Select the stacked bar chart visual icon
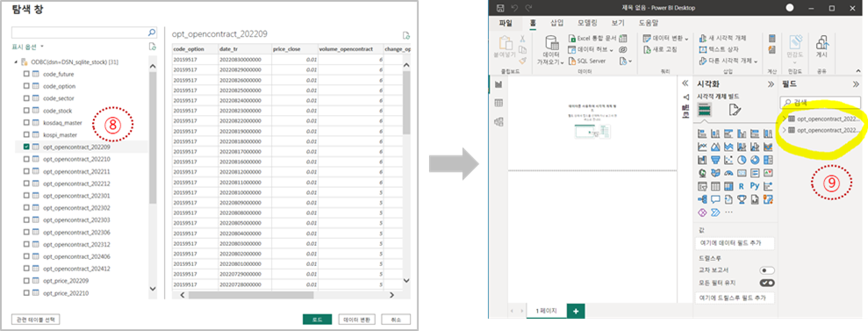 click(702, 133)
